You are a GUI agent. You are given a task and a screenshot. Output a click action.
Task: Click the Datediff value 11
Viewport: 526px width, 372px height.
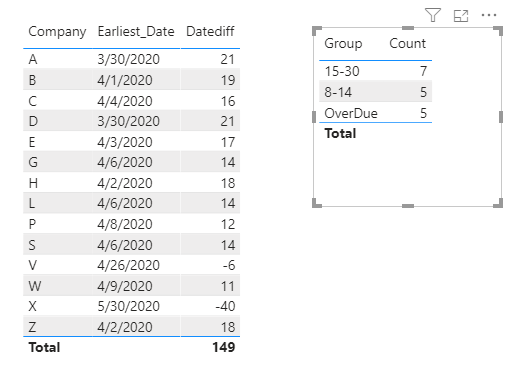tap(228, 286)
